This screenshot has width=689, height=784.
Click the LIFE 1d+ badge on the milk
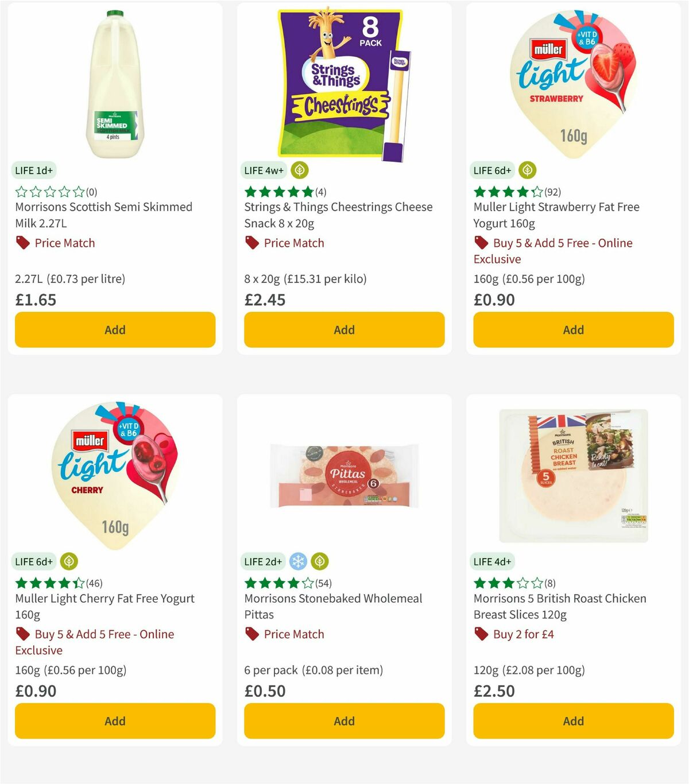(34, 170)
